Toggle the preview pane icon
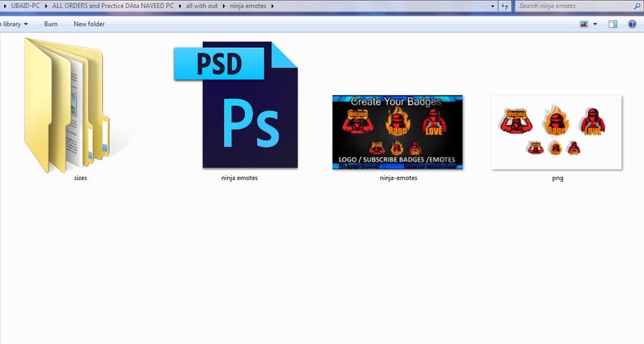 coord(613,24)
